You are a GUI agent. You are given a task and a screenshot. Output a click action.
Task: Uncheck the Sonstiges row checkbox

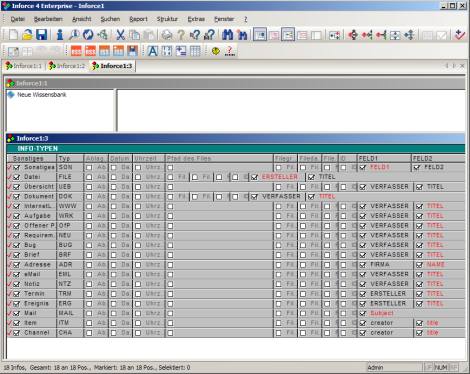point(17,168)
